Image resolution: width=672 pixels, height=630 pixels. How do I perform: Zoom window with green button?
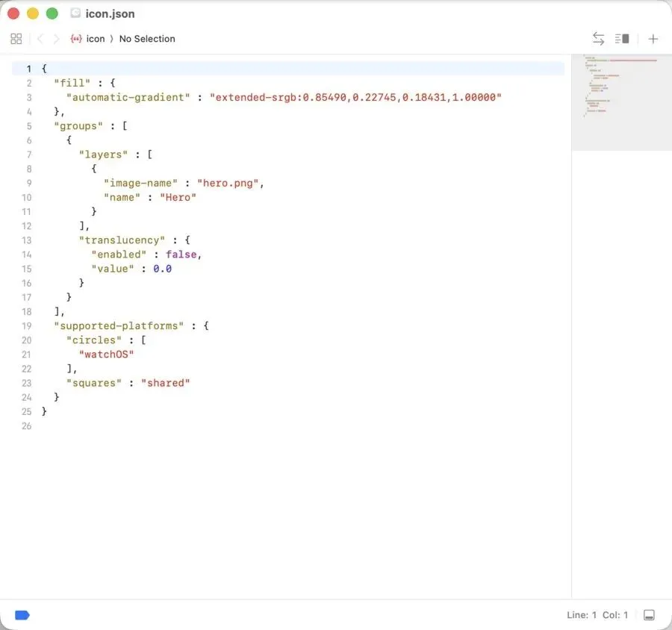tap(52, 13)
